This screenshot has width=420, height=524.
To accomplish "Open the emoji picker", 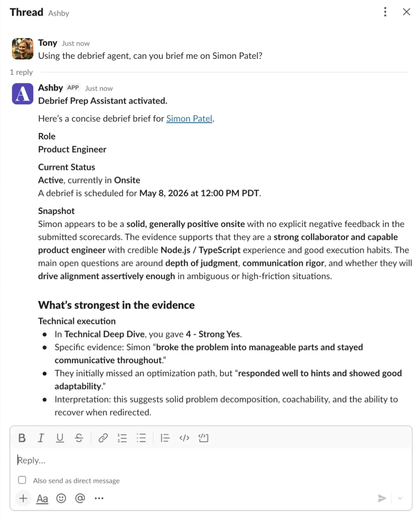I will click(x=61, y=498).
